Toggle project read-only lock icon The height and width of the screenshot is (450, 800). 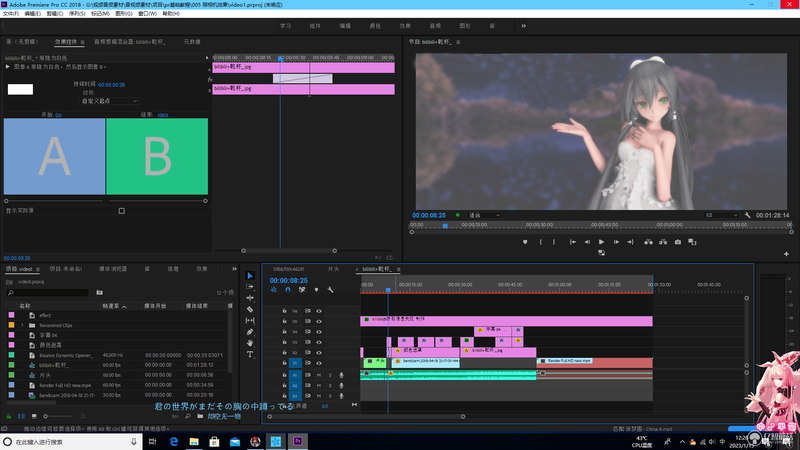9,416
